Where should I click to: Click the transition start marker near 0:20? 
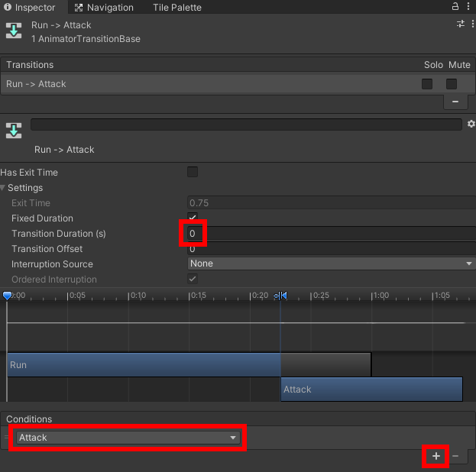281,296
